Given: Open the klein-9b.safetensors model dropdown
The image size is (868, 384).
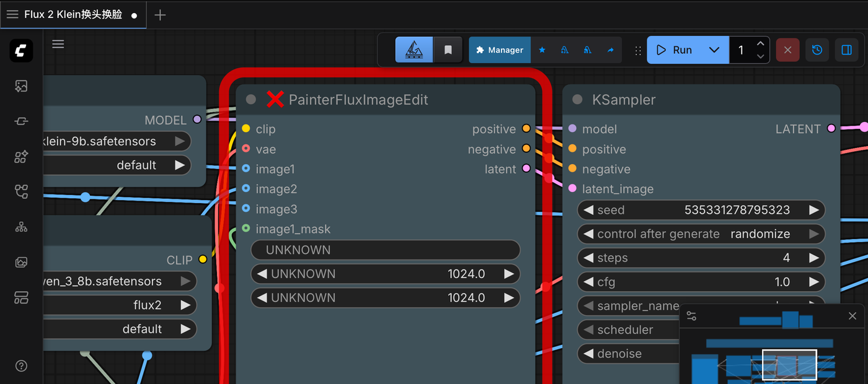Looking at the screenshot, I should pos(117,141).
